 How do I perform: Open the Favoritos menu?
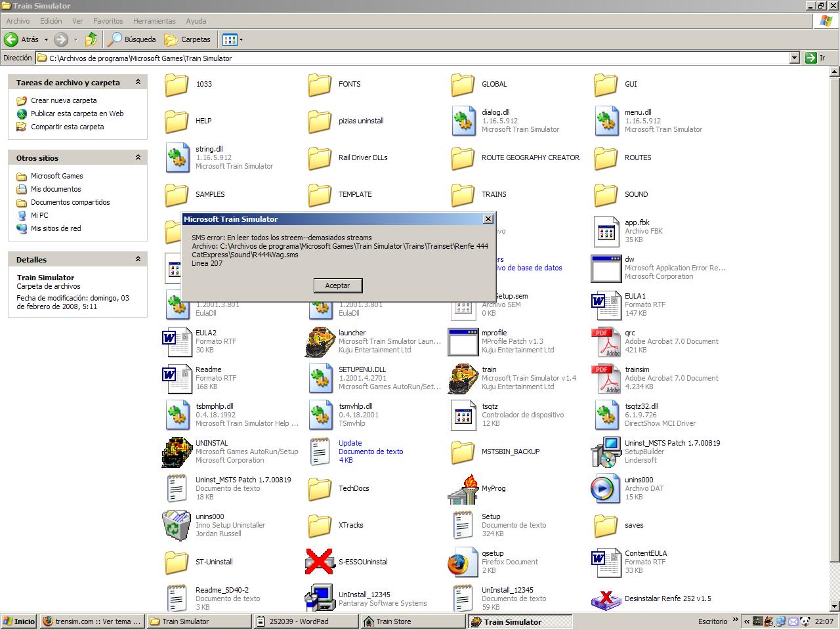[108, 21]
